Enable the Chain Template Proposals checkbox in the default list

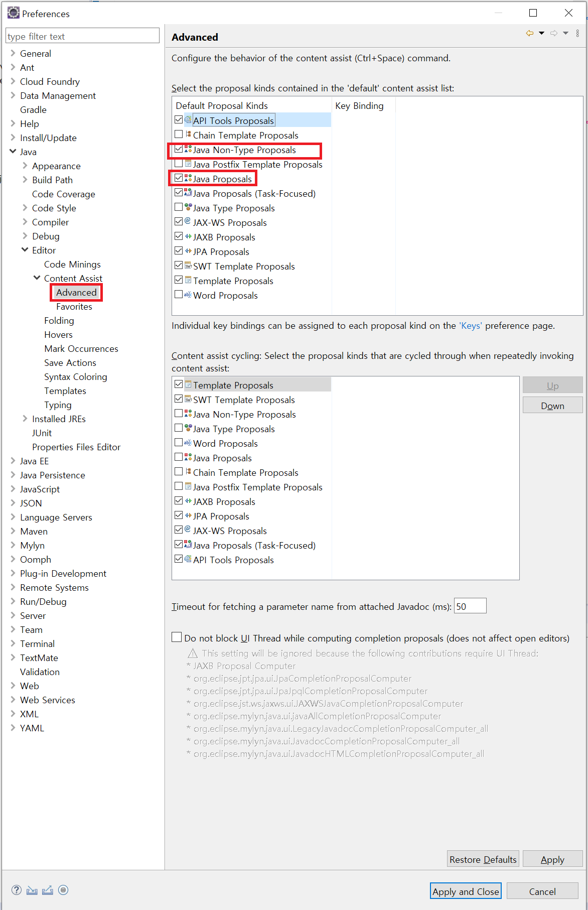[x=179, y=135]
